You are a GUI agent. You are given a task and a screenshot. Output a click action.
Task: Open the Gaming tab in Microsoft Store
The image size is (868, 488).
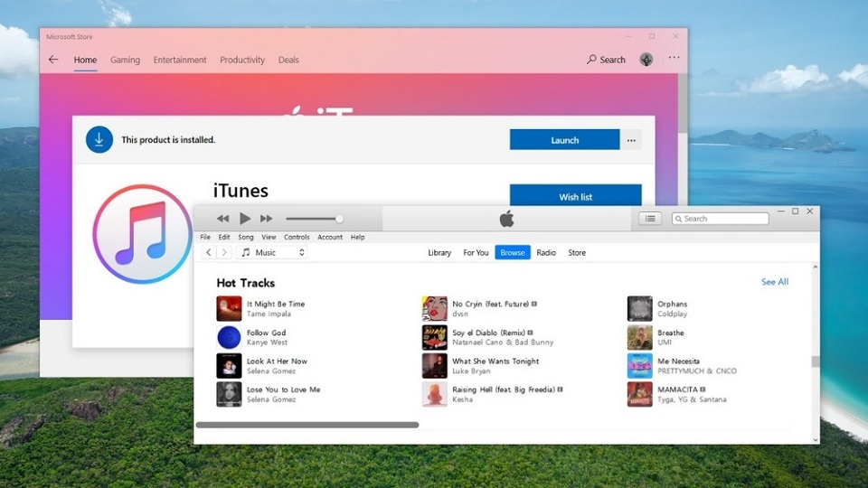point(125,60)
